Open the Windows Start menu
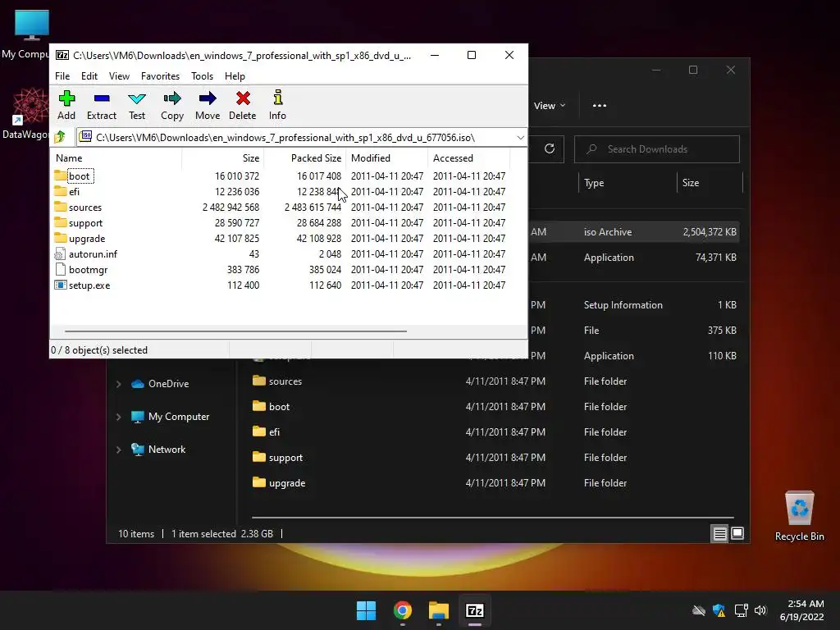 (x=367, y=610)
